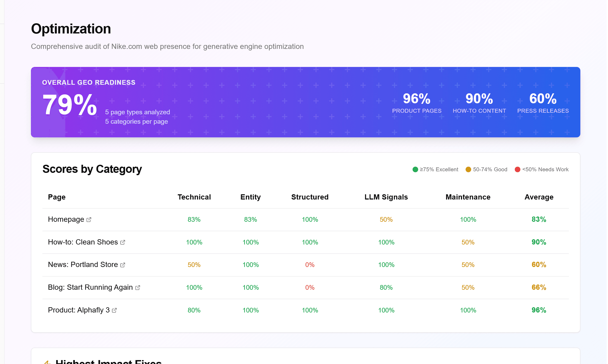Open How-to Clean Shoes external link icon
Screen dimensions: 608x364
(122, 242)
